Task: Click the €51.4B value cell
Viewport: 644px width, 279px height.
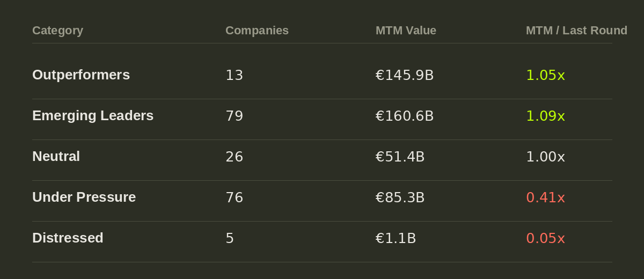Action: point(400,157)
